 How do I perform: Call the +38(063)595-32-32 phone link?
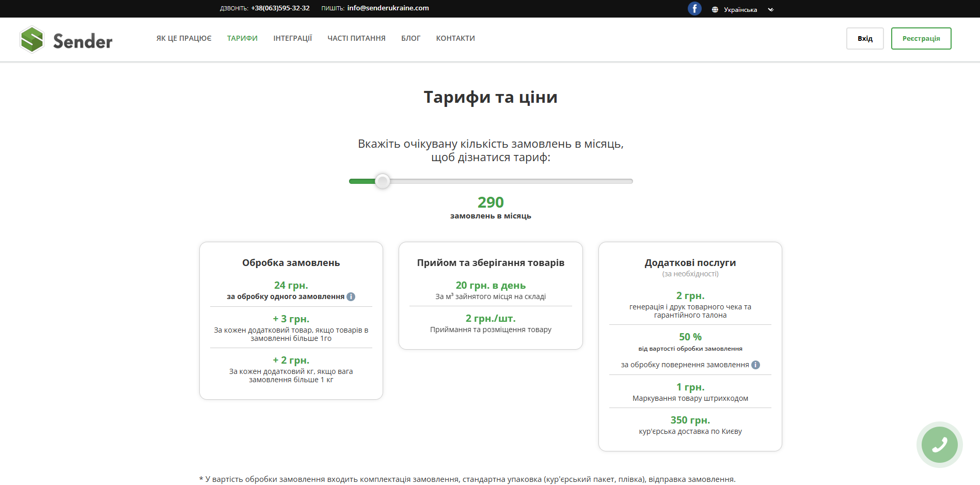click(280, 8)
